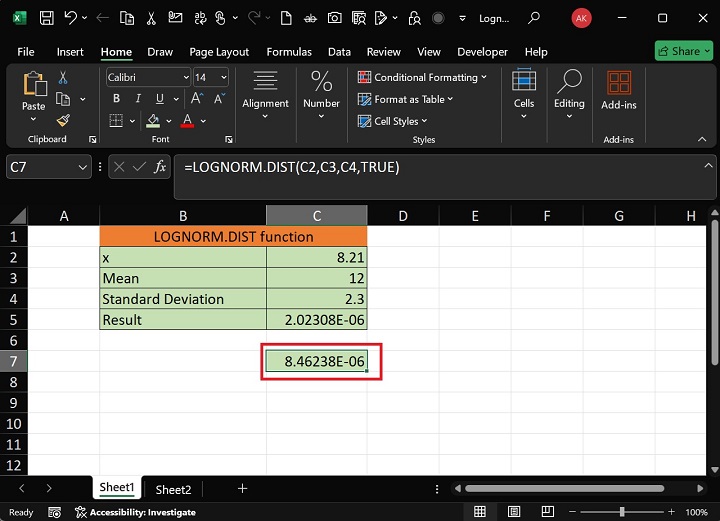Viewport: 720px width, 521px height.
Task: Open the Formulas ribbon tab
Action: (x=288, y=52)
